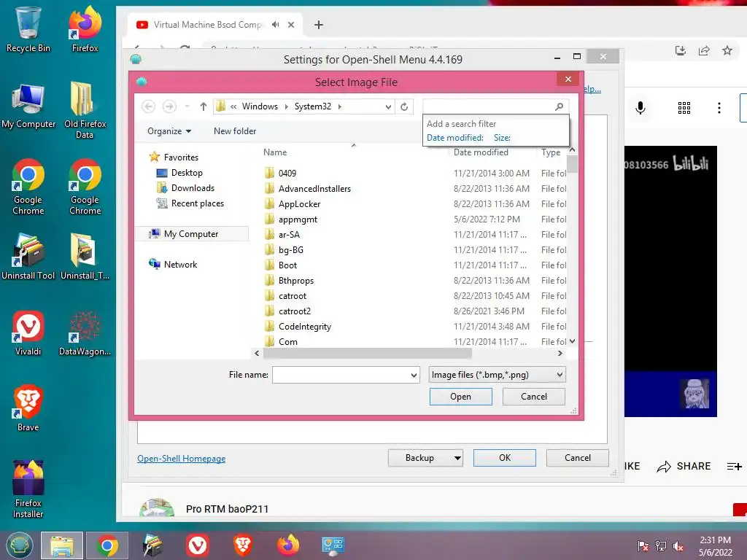Click network tray icon
This screenshot has height=560, width=747.
(x=661, y=546)
